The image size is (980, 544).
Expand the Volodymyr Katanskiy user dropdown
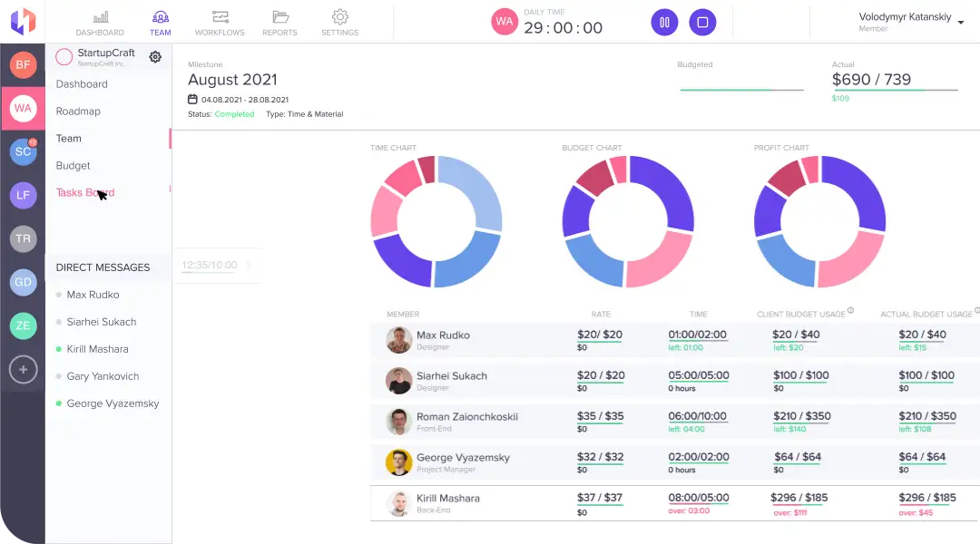click(x=961, y=23)
